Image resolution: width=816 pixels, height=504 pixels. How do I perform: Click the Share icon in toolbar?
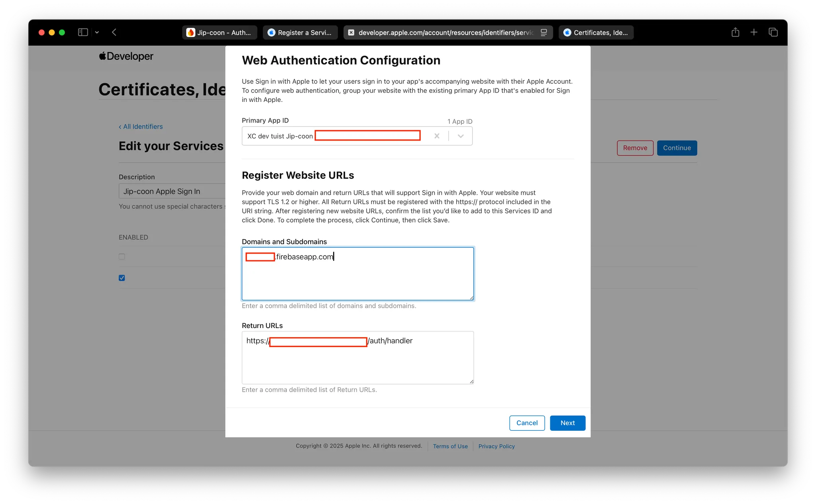[x=735, y=32]
